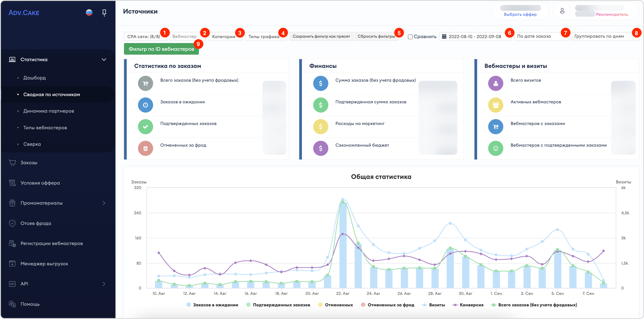Click the red trash icon for Отмененных за фрод
This screenshot has width=644, height=319.
[x=145, y=148]
